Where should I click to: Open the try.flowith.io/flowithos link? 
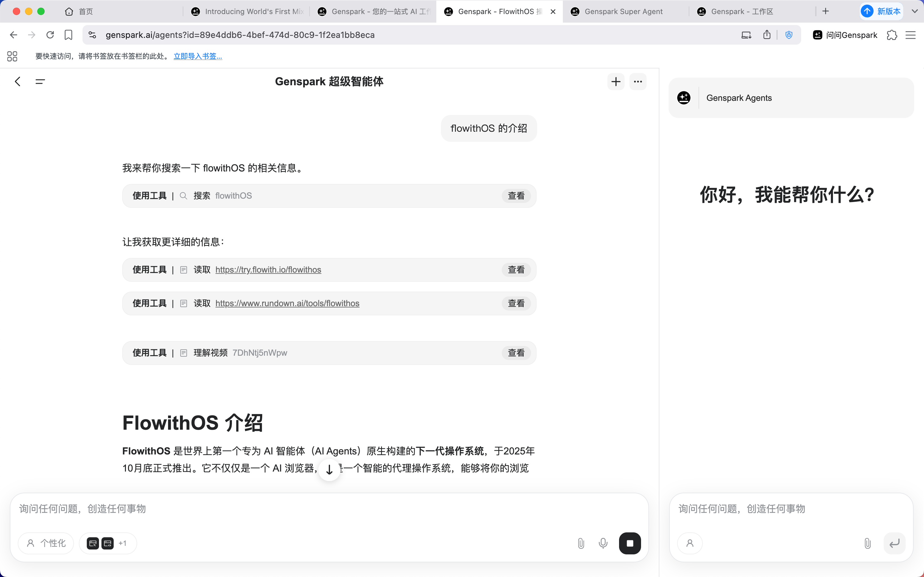268,270
